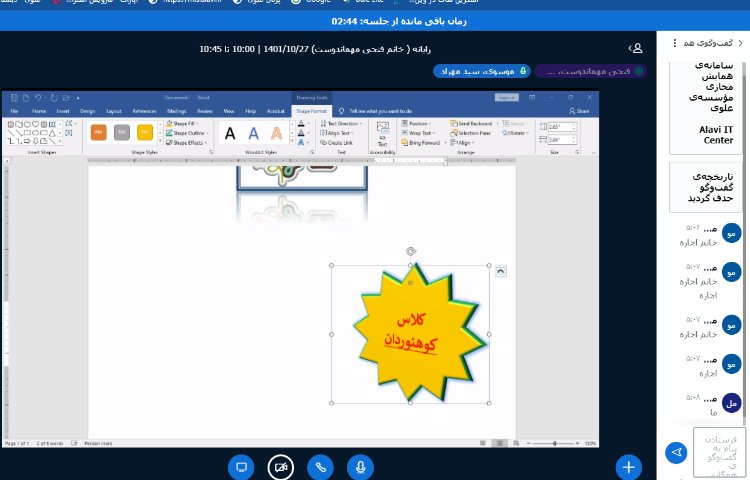This screenshot has height=480, width=750.
Task: Toggle the microphone mute button
Action: coord(360,467)
